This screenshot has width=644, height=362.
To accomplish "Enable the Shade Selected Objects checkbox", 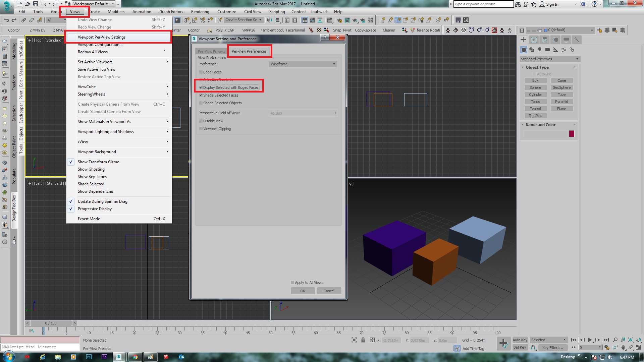I will 201,103.
